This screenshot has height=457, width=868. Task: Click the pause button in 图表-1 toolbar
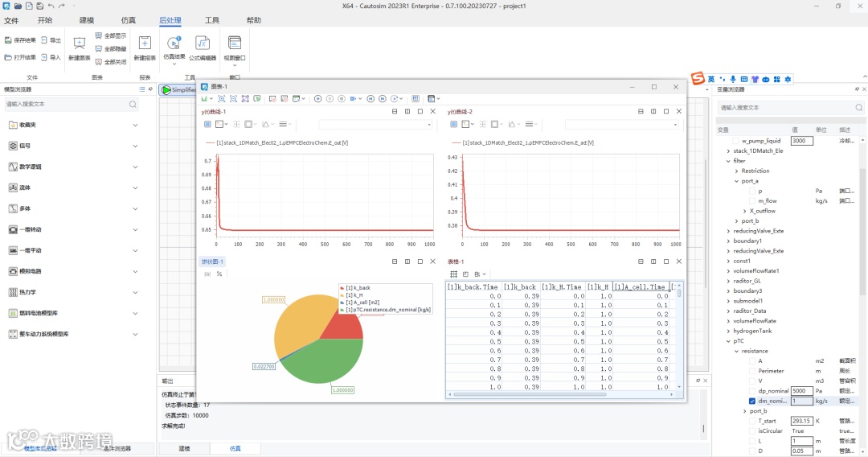(330, 99)
